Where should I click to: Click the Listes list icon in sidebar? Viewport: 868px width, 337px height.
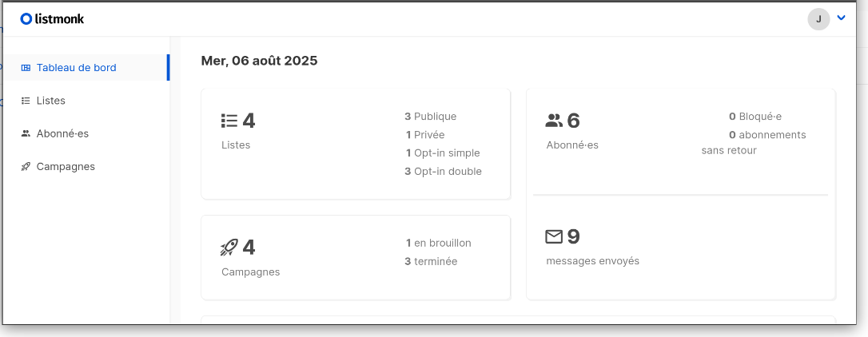point(26,101)
